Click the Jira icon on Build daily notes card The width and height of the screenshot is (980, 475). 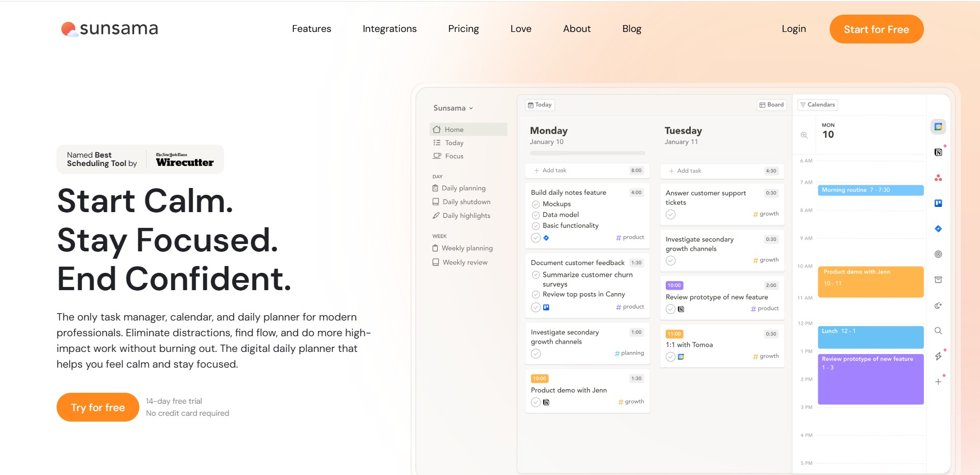[x=546, y=238]
